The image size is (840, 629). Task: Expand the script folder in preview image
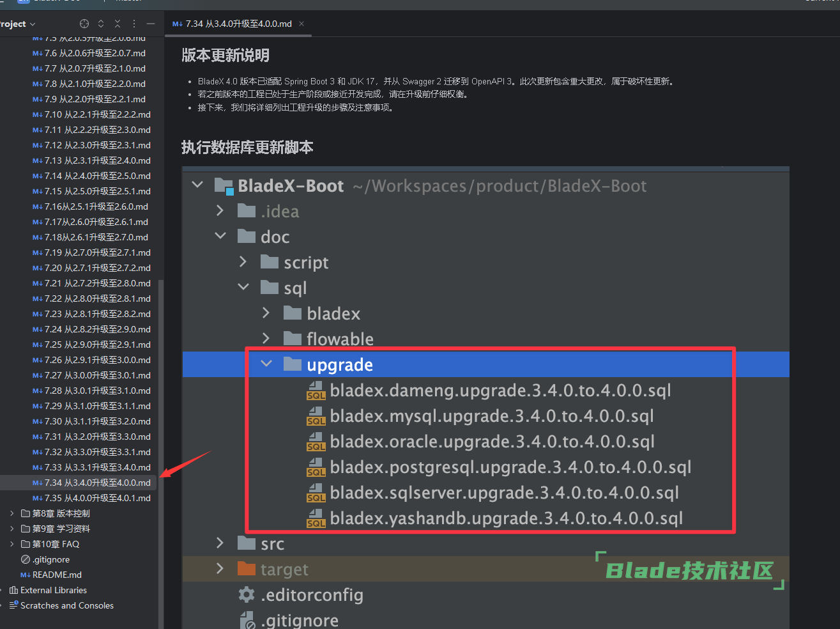[x=243, y=261]
